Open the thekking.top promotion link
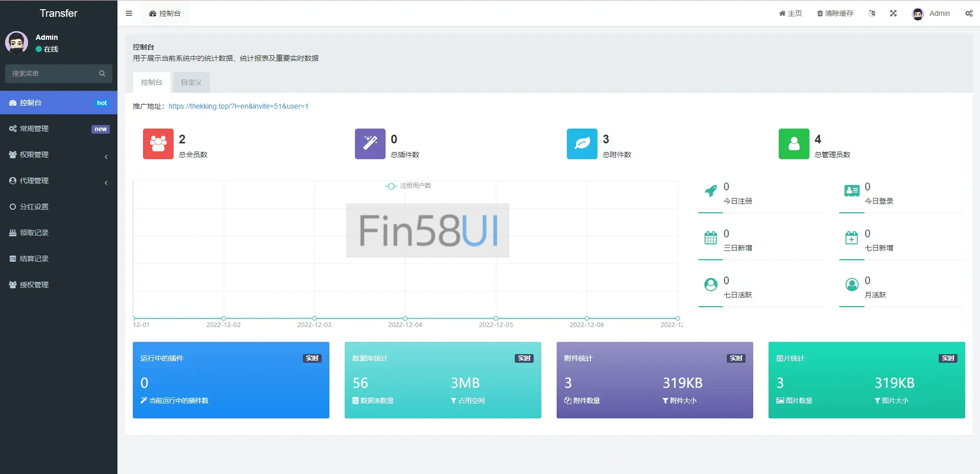The height and width of the screenshot is (474, 980). (238, 106)
